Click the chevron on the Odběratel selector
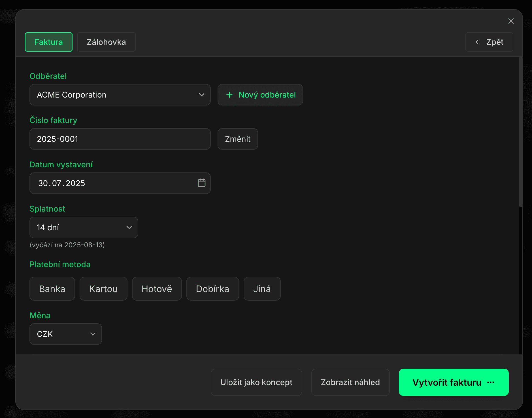Image resolution: width=532 pixels, height=418 pixels. coord(201,95)
